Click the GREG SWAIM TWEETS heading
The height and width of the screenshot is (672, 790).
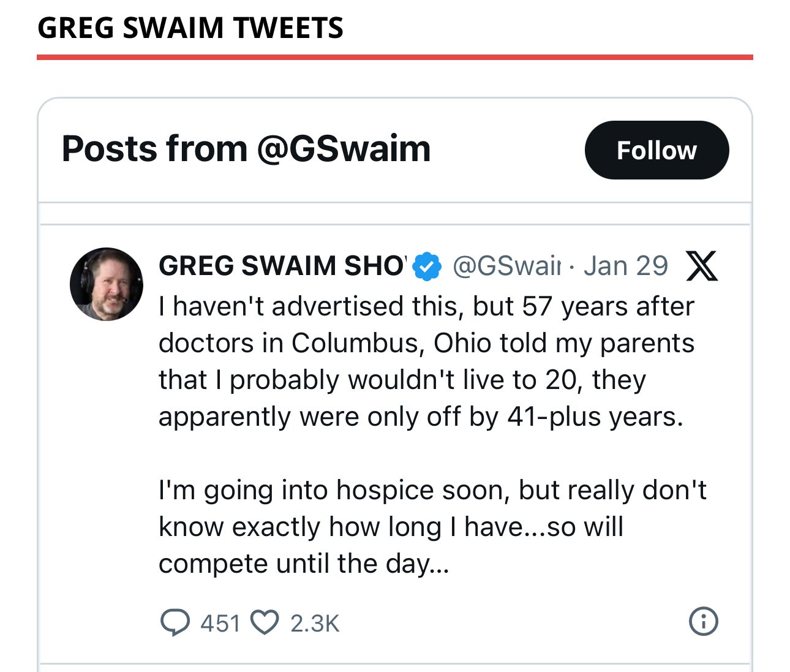pyautogui.click(x=190, y=27)
